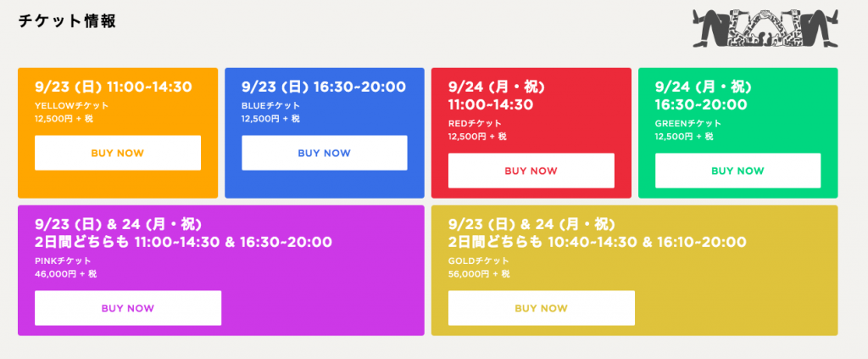Click the GREENチケット label text
The width and height of the screenshot is (868, 359).
click(688, 123)
